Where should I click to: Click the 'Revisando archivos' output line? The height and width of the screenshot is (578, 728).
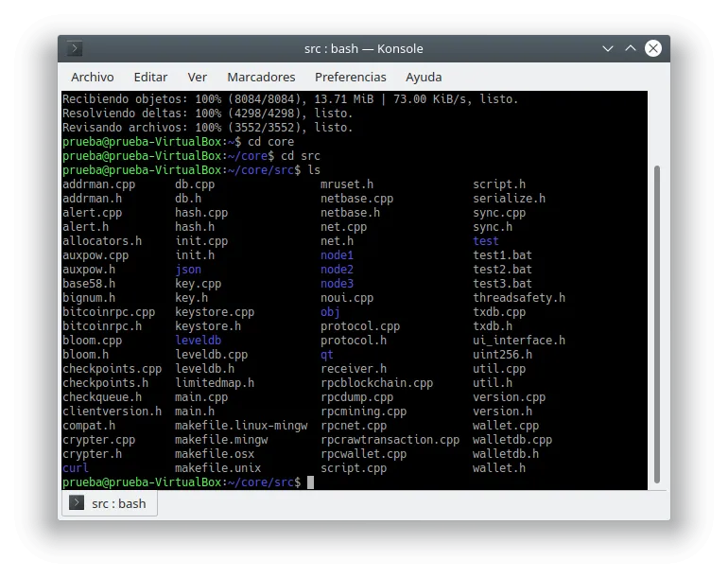(x=208, y=128)
